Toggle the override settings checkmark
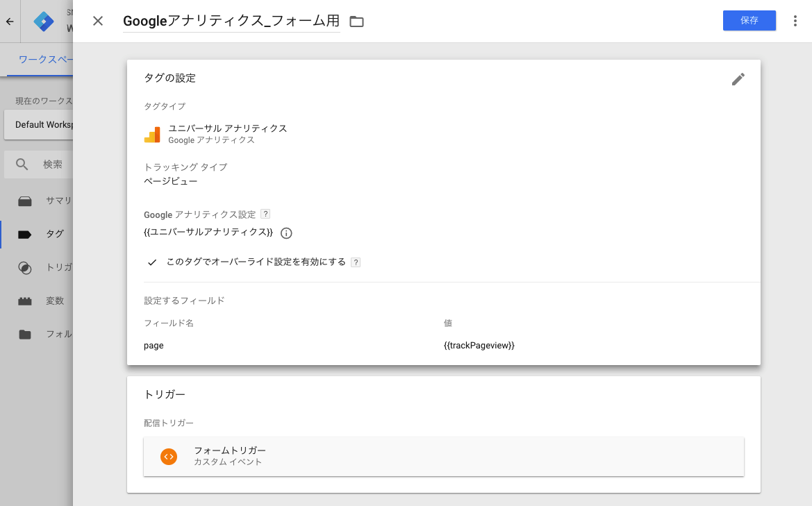812x506 pixels. point(151,262)
